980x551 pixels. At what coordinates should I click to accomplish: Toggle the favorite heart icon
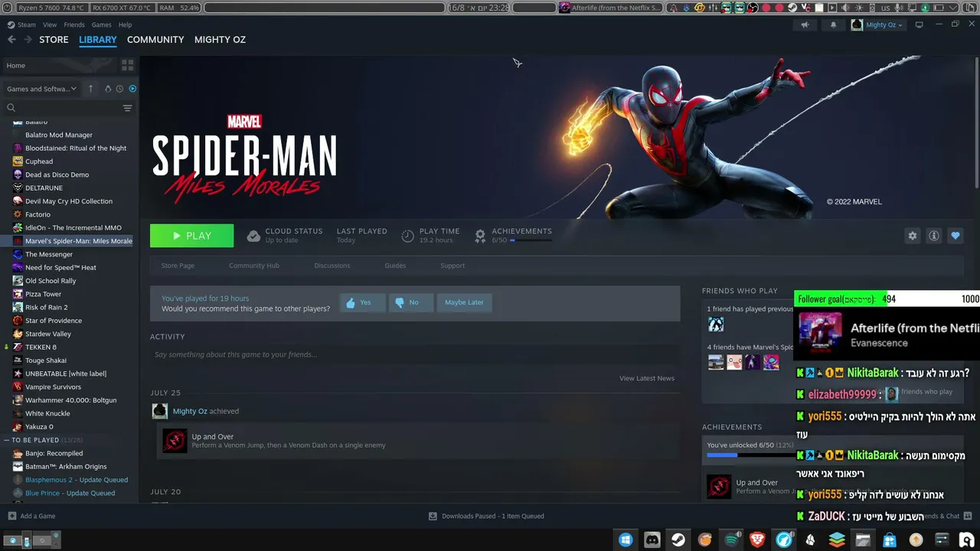coord(955,236)
